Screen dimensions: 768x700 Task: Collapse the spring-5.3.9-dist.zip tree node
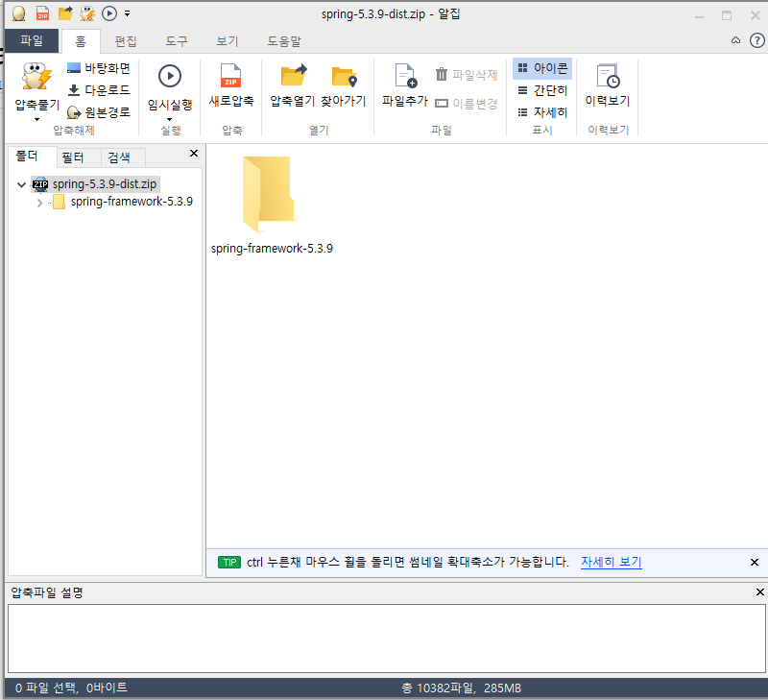[x=21, y=184]
